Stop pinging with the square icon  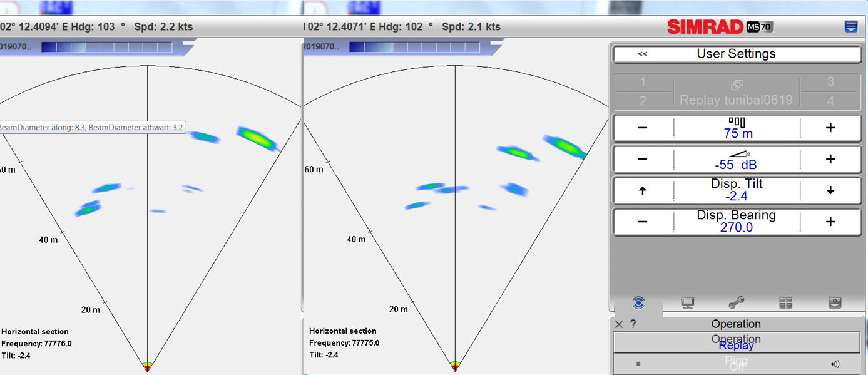pyautogui.click(x=638, y=364)
